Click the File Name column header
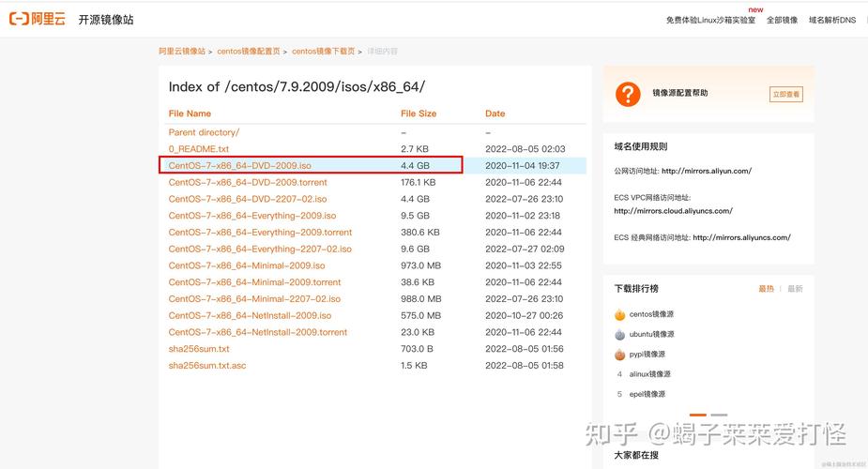This screenshot has width=868, height=469. (x=190, y=113)
